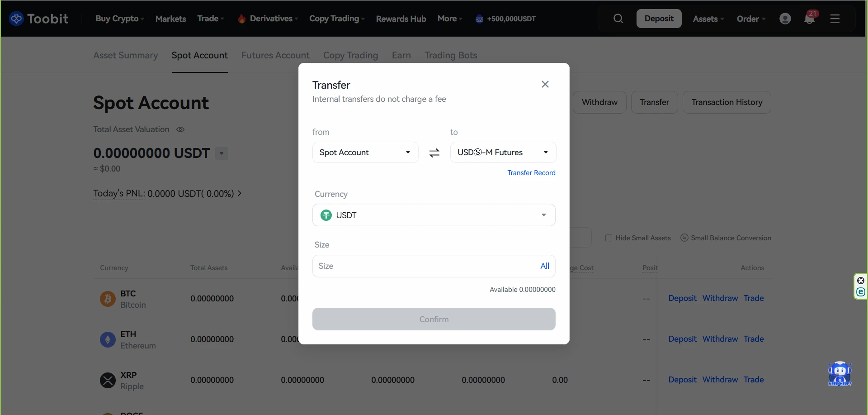Open the USDT currency dropdown

[434, 215]
